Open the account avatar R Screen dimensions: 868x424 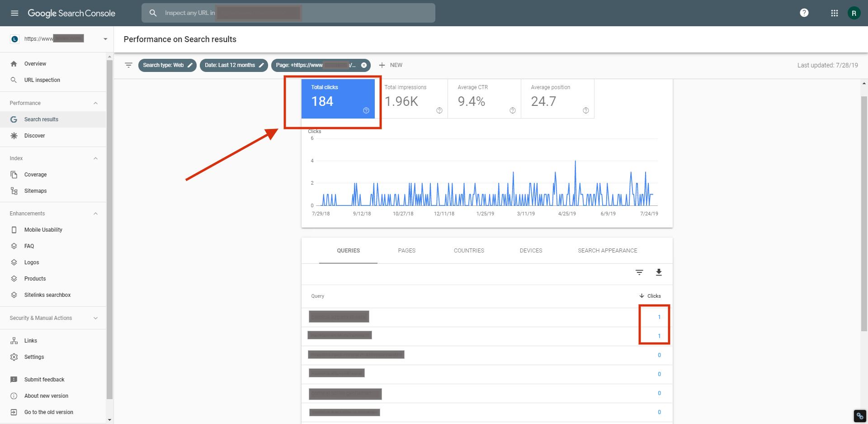[x=854, y=13]
